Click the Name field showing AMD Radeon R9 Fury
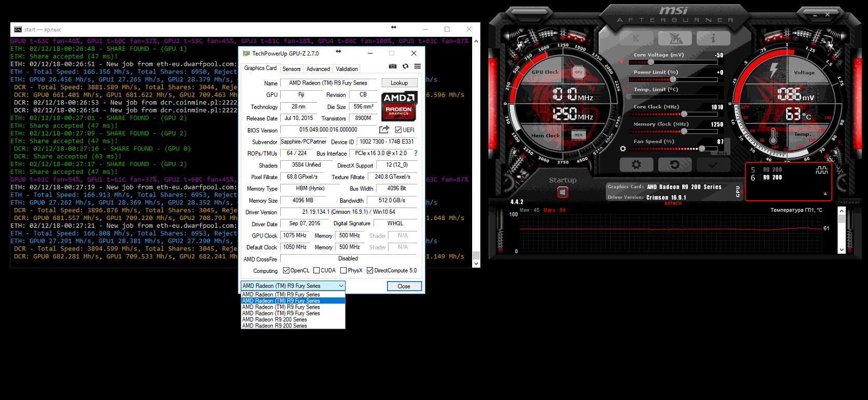The width and height of the screenshot is (868, 400). point(328,83)
